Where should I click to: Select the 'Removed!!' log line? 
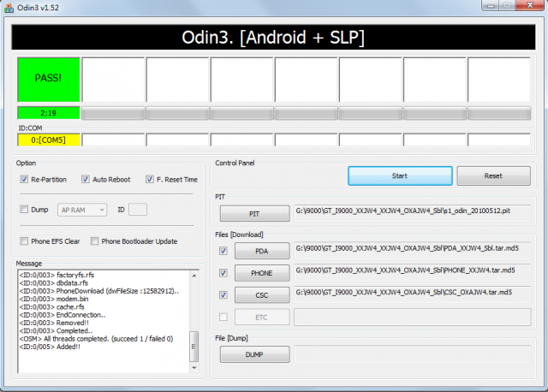(x=54, y=323)
